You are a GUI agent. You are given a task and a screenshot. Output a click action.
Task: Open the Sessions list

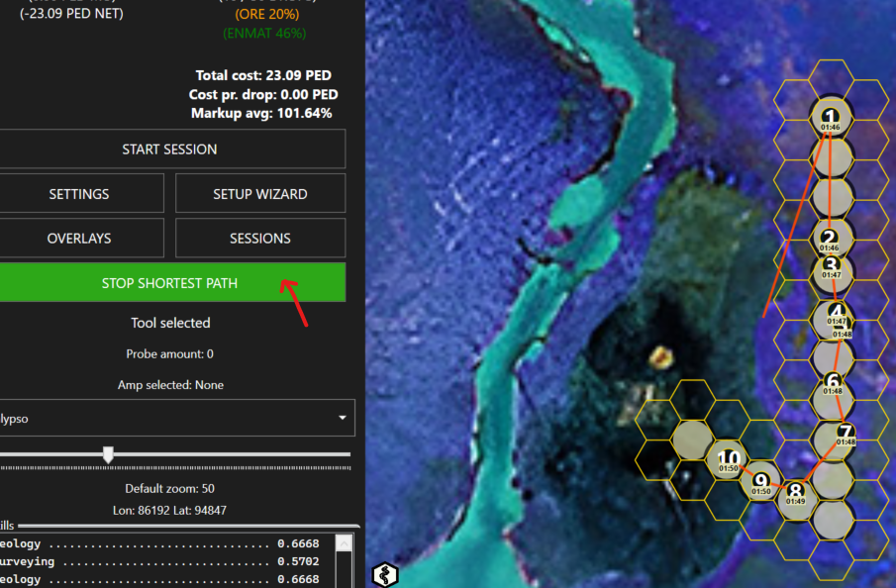pos(260,239)
